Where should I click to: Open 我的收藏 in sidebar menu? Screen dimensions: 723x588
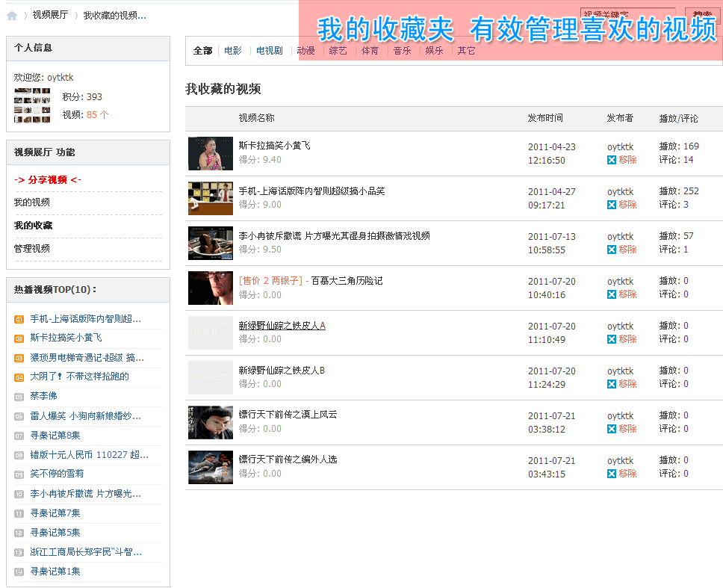[x=33, y=226]
